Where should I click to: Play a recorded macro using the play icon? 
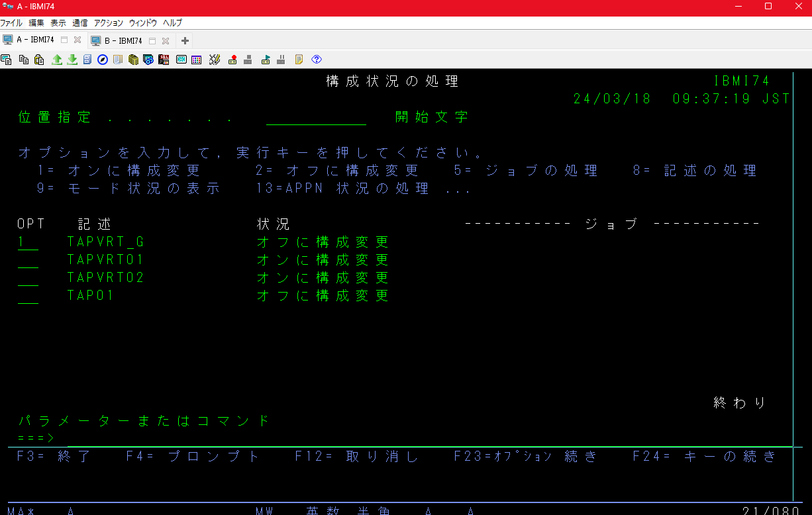[265, 60]
